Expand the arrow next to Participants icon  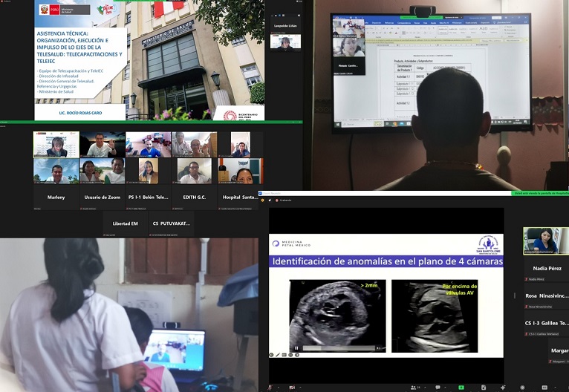coord(425,388)
